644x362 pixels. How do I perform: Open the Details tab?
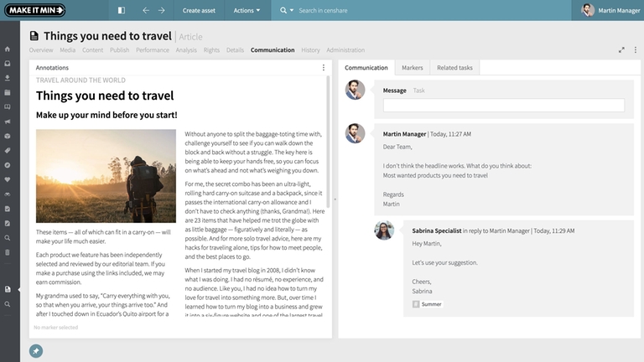(x=235, y=50)
